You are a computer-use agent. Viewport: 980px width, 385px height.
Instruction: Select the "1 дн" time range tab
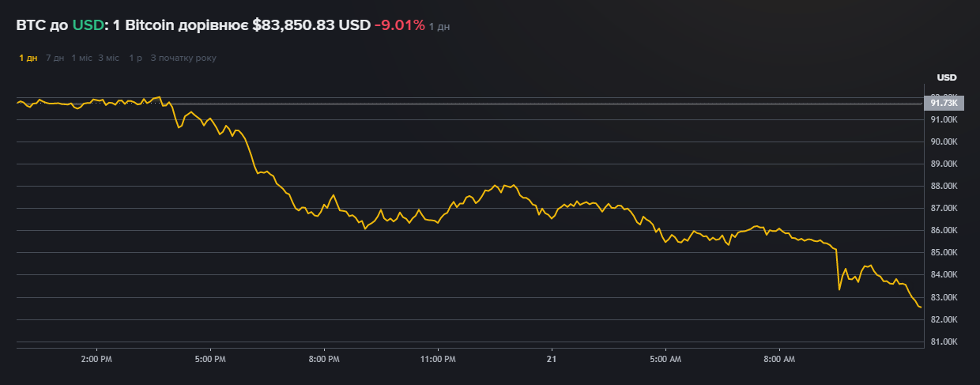[x=28, y=58]
